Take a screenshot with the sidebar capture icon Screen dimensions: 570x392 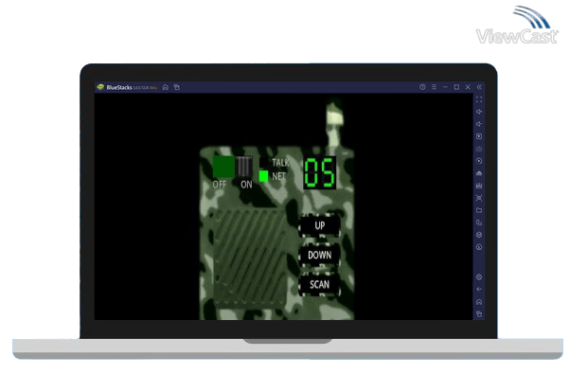click(479, 198)
